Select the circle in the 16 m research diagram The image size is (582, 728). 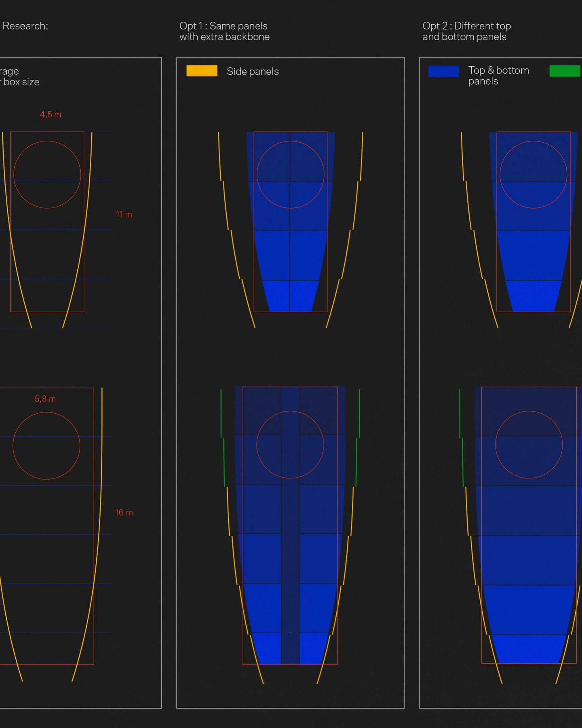coord(46,413)
